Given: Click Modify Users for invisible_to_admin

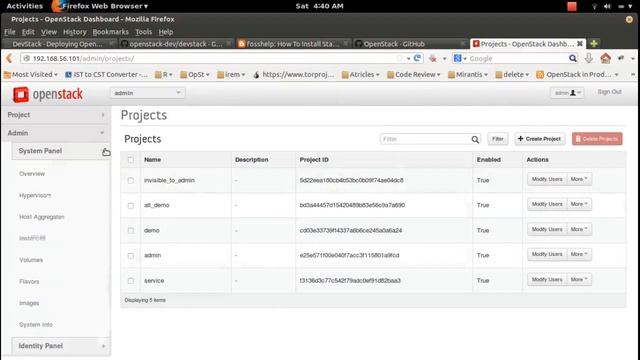Looking at the screenshot, I should pos(547,179).
